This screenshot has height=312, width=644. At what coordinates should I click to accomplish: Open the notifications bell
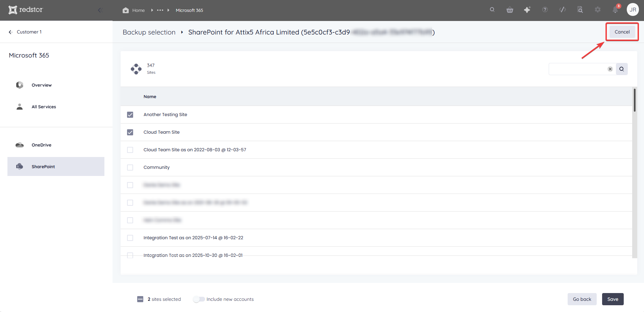point(615,10)
